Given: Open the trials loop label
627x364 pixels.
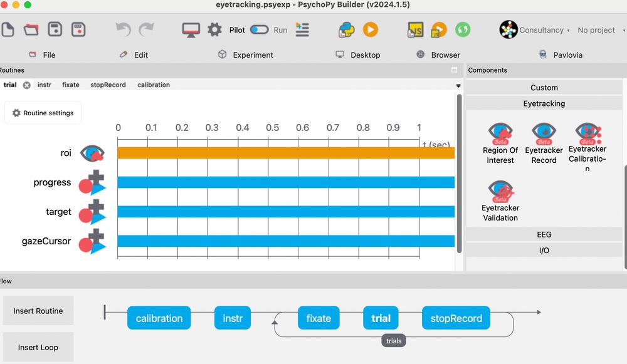Looking at the screenshot, I should point(394,341).
